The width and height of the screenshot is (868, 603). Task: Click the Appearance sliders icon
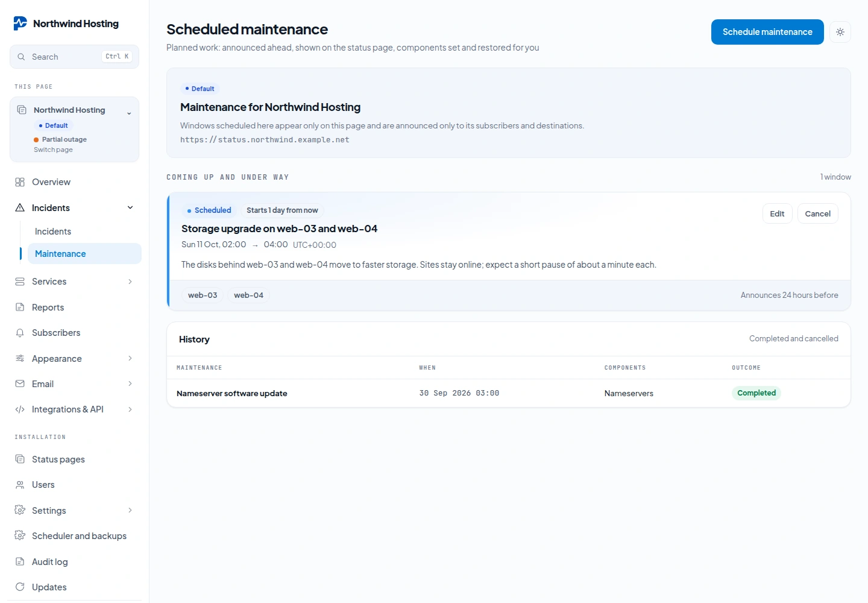(x=20, y=359)
